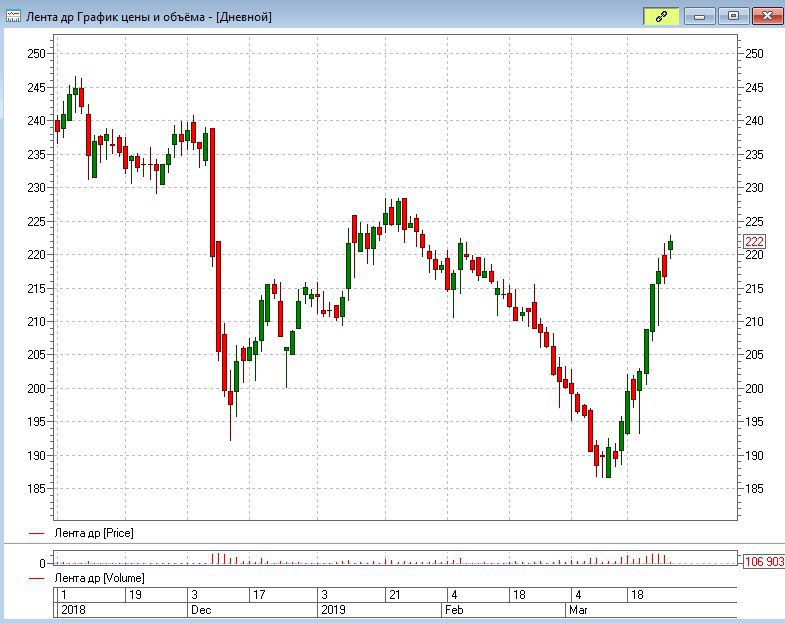
Task: Click the yellow link-chain icon button
Action: 661,17
